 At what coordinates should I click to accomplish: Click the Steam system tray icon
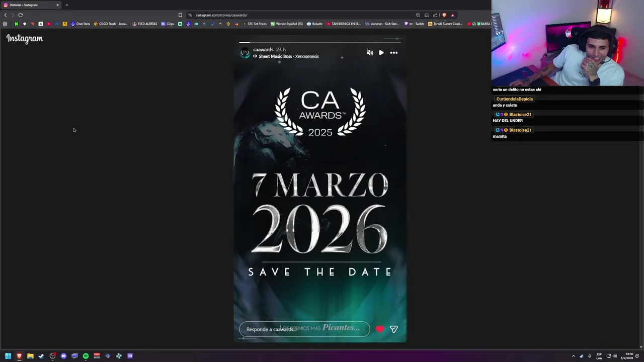point(582,356)
